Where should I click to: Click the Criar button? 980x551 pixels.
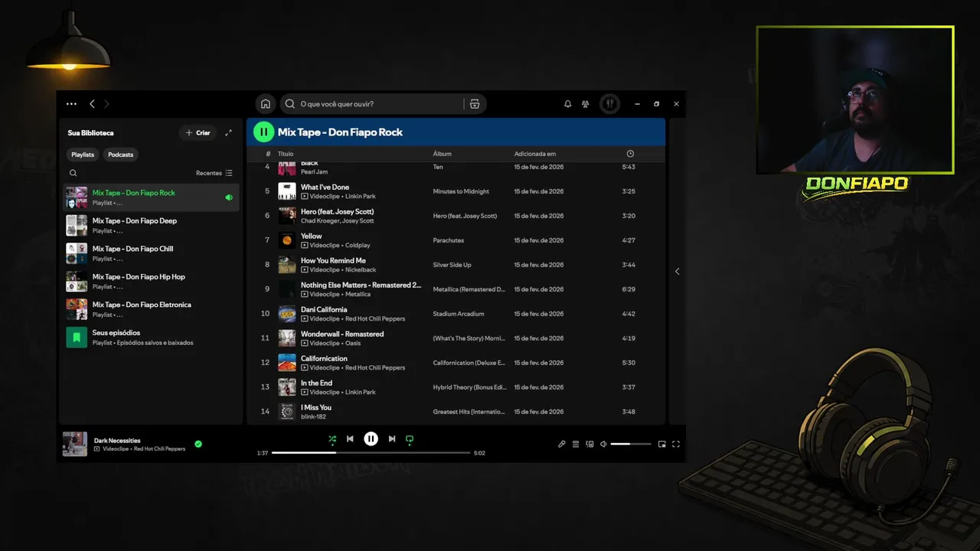pos(198,132)
